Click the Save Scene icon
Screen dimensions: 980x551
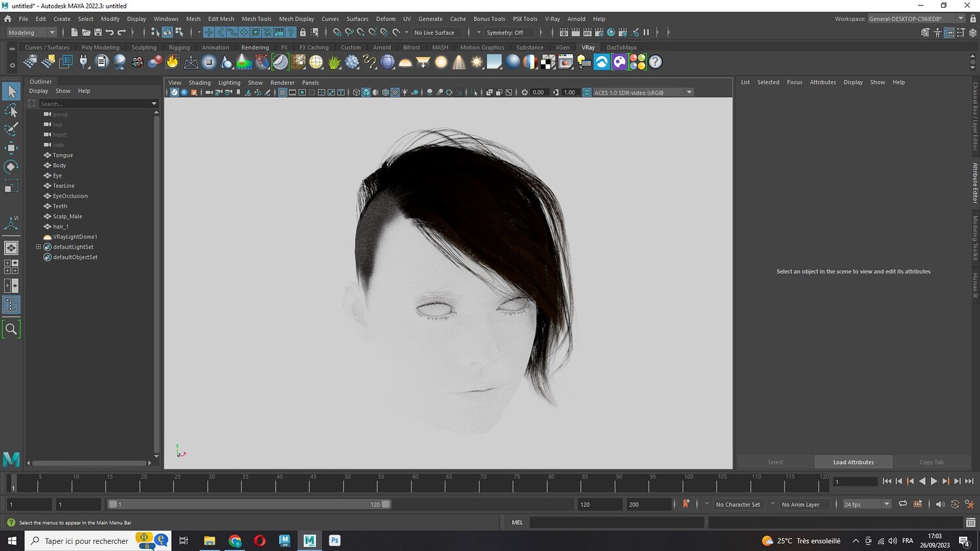98,33
